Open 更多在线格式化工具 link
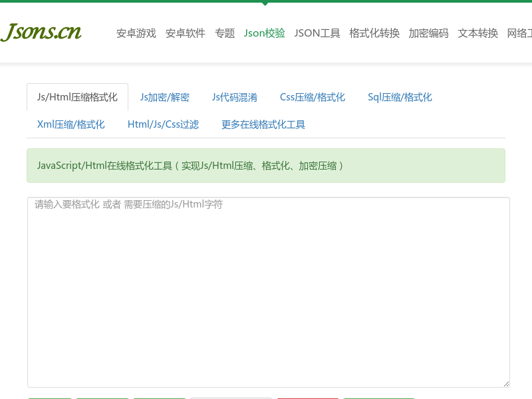Screen dimensions: 532x399 (263, 124)
